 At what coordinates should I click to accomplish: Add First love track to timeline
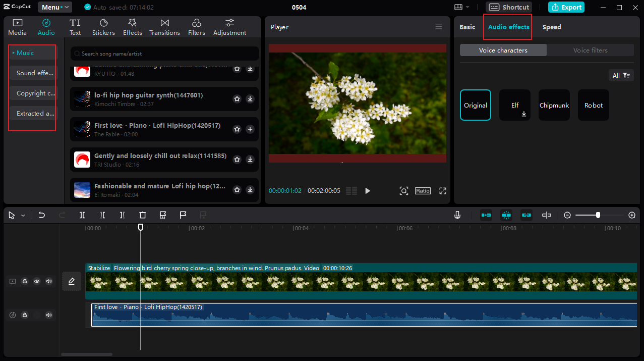(250, 129)
